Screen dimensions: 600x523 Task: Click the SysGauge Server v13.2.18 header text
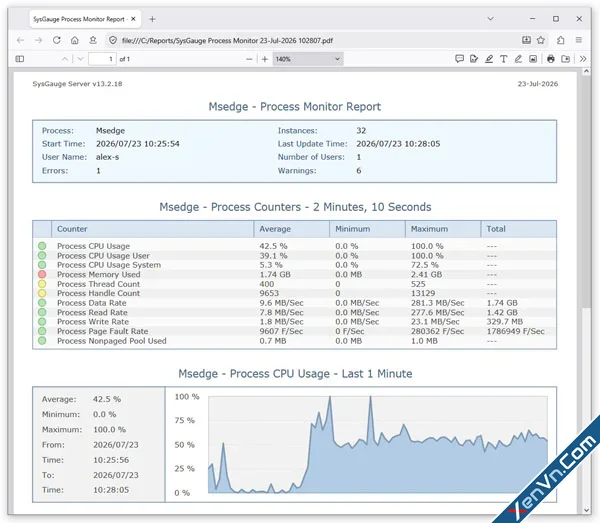(77, 84)
